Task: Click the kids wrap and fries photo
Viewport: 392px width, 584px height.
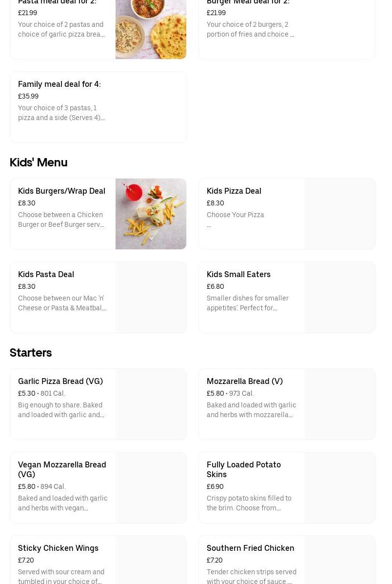Action: [151, 214]
